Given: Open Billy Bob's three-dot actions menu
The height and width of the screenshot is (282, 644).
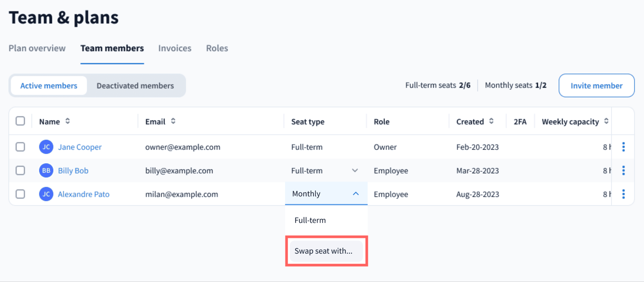Looking at the screenshot, I should (623, 170).
